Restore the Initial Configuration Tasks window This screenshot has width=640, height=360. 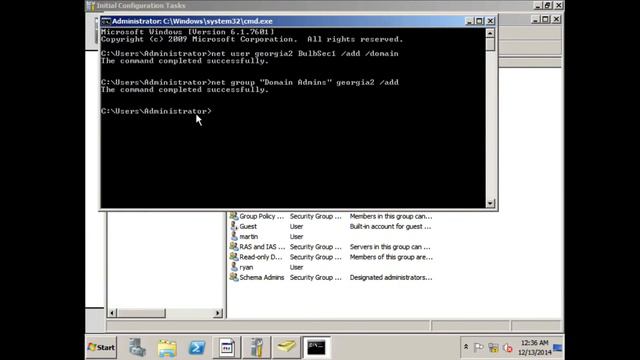pyautogui.click(x=548, y=5)
